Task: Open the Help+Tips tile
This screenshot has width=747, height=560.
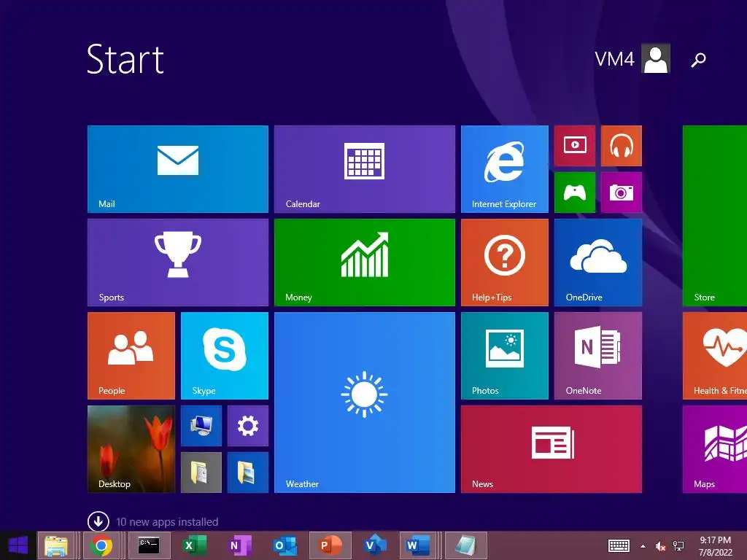Action: click(x=505, y=262)
